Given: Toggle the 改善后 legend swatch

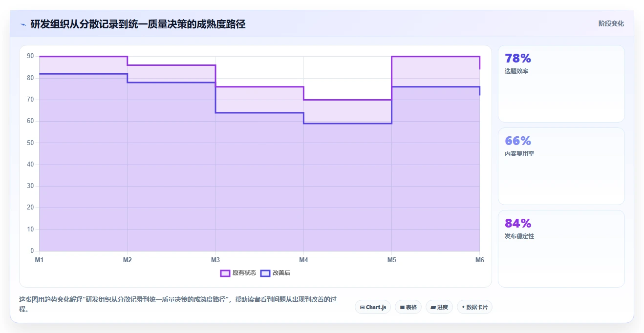Looking at the screenshot, I should 265,273.
